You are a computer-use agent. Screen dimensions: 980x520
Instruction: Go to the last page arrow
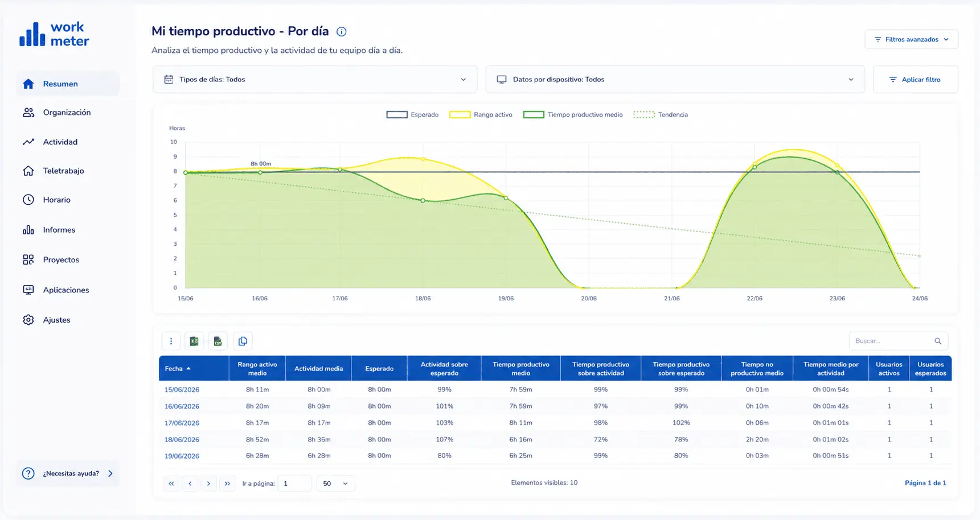(x=227, y=484)
